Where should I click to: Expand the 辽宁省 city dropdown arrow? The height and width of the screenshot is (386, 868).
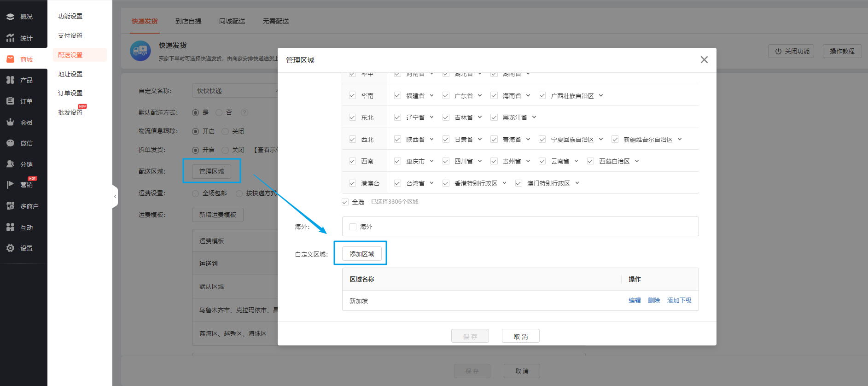431,117
